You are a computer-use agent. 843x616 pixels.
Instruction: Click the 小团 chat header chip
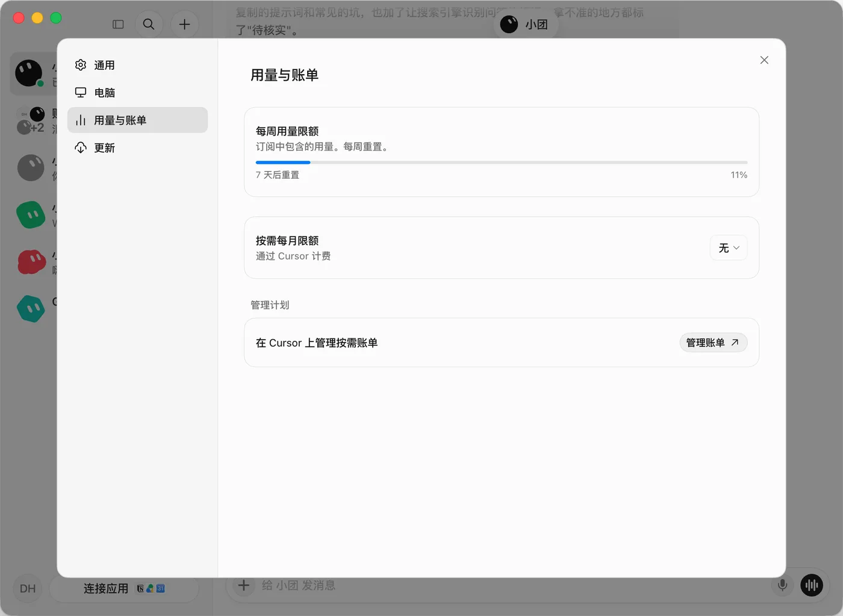point(525,25)
